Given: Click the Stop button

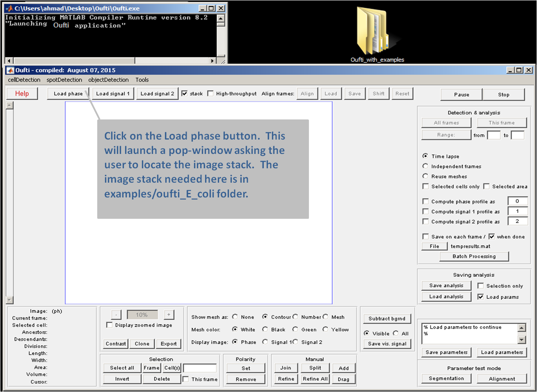Looking at the screenshot, I should point(504,94).
